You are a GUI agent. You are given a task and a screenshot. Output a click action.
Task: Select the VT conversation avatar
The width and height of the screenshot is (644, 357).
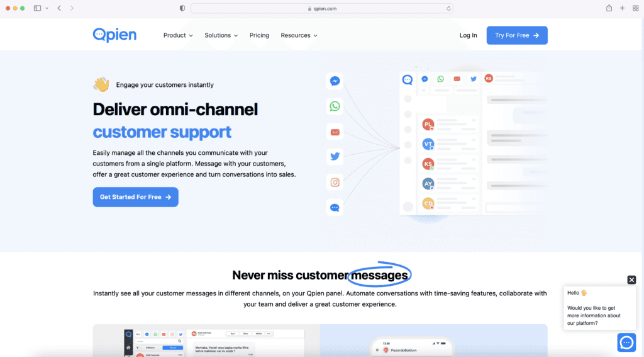(x=428, y=144)
